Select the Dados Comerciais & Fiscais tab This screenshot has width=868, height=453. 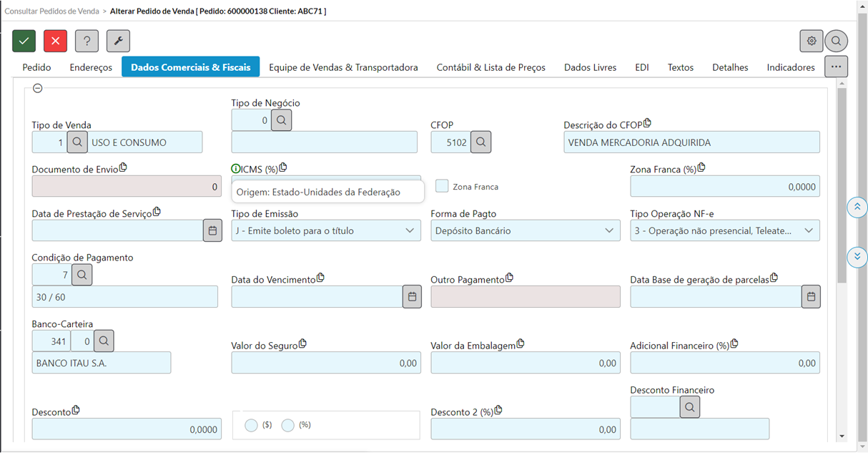coord(191,67)
